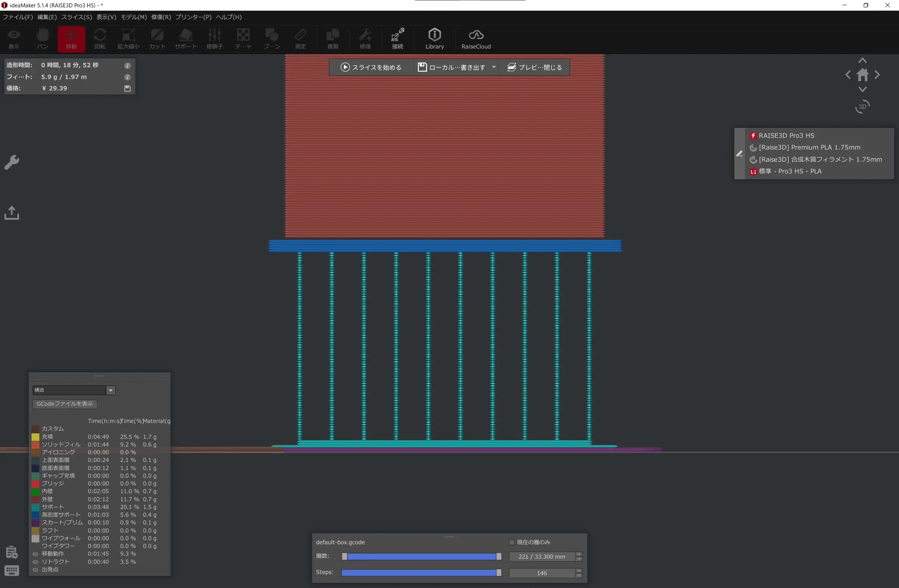
Task: Click the home view icon
Action: [x=862, y=75]
